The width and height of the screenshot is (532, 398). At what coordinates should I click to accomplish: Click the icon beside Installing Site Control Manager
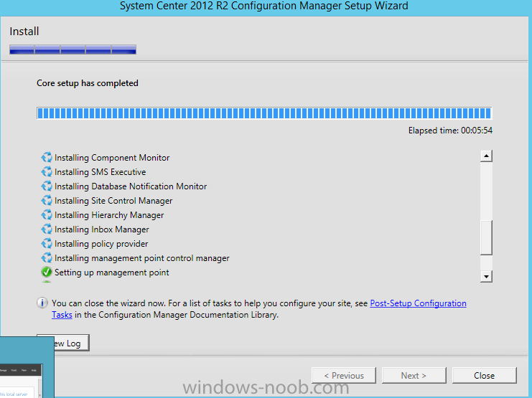pos(47,200)
